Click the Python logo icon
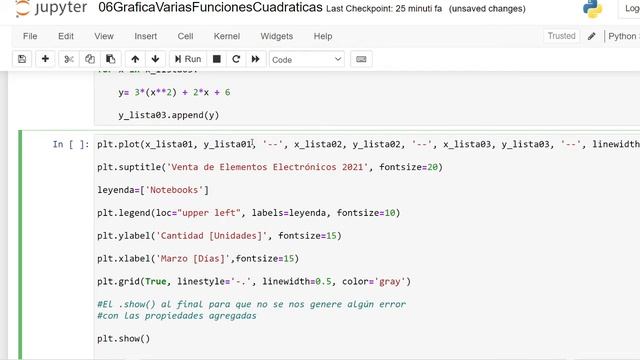Viewport: 640px width, 360px height. 592,8
